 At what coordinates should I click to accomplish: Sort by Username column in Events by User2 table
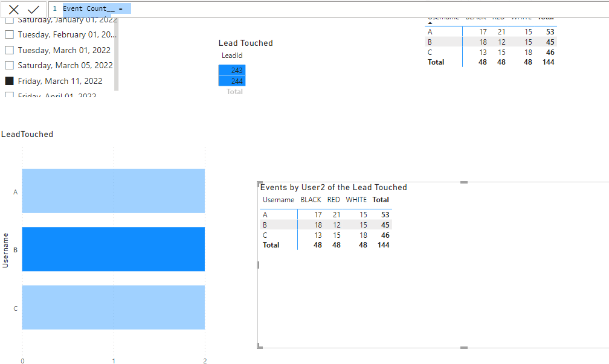279,200
